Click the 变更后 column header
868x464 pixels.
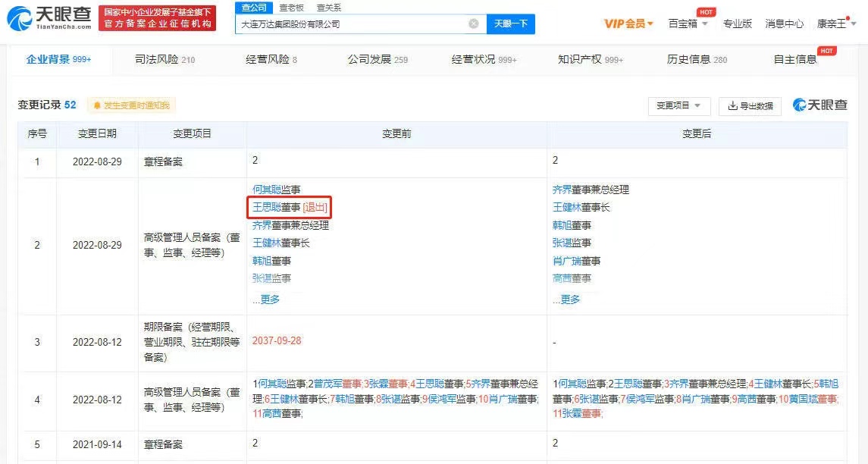point(697,134)
